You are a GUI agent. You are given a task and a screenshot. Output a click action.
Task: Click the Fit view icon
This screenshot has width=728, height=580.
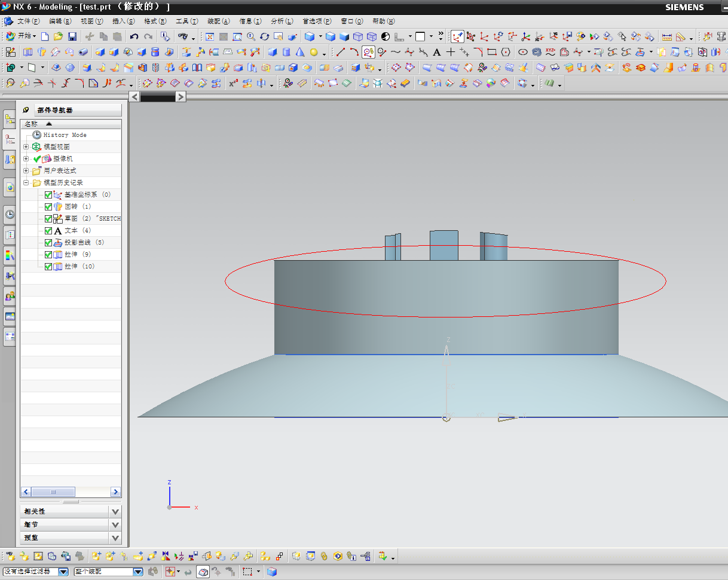click(210, 36)
